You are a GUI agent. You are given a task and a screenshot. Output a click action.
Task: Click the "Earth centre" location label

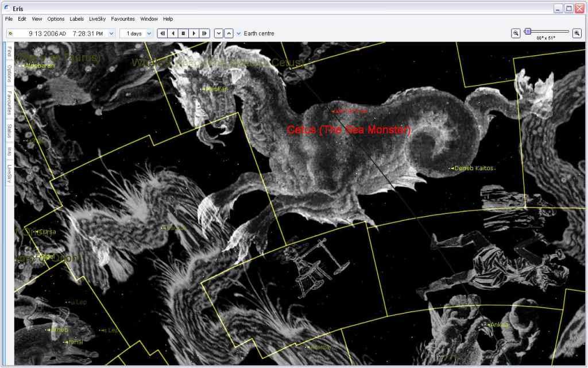click(x=259, y=33)
